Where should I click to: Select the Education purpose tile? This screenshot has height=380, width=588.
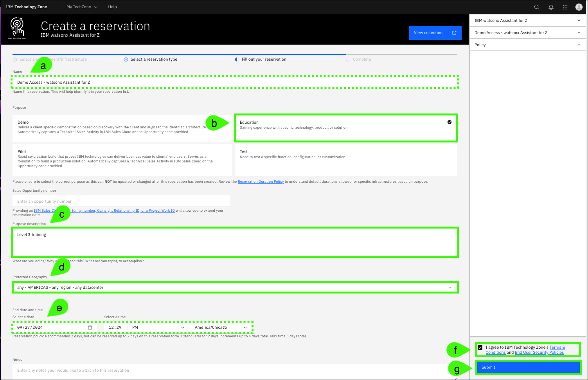pyautogui.click(x=345, y=128)
